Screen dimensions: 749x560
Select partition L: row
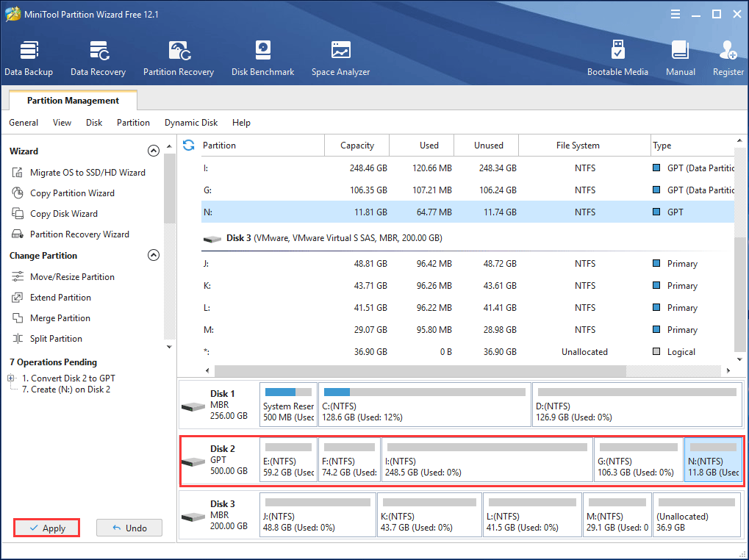467,307
